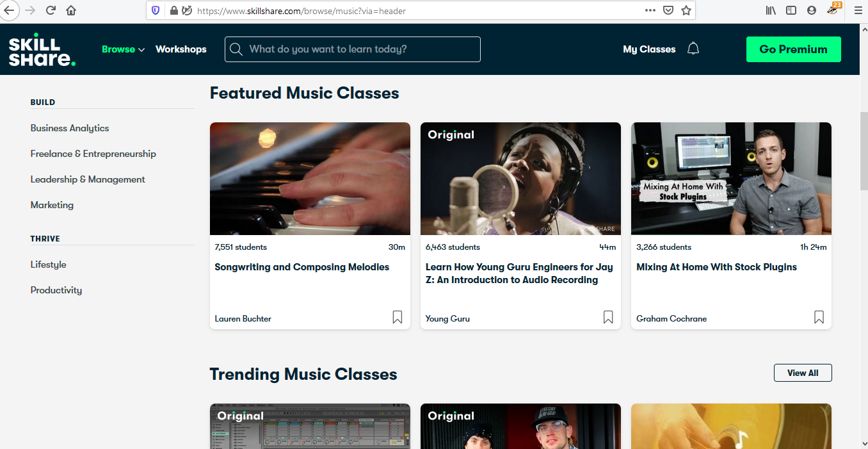The width and height of the screenshot is (868, 449).
Task: Open Songwriting and Composing Melodies title
Action: (x=302, y=267)
